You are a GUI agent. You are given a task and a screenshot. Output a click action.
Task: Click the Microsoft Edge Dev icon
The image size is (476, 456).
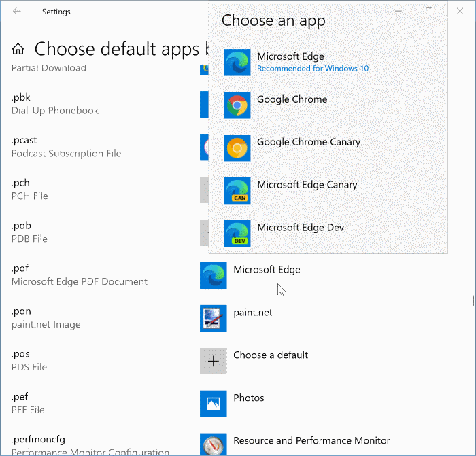237,233
